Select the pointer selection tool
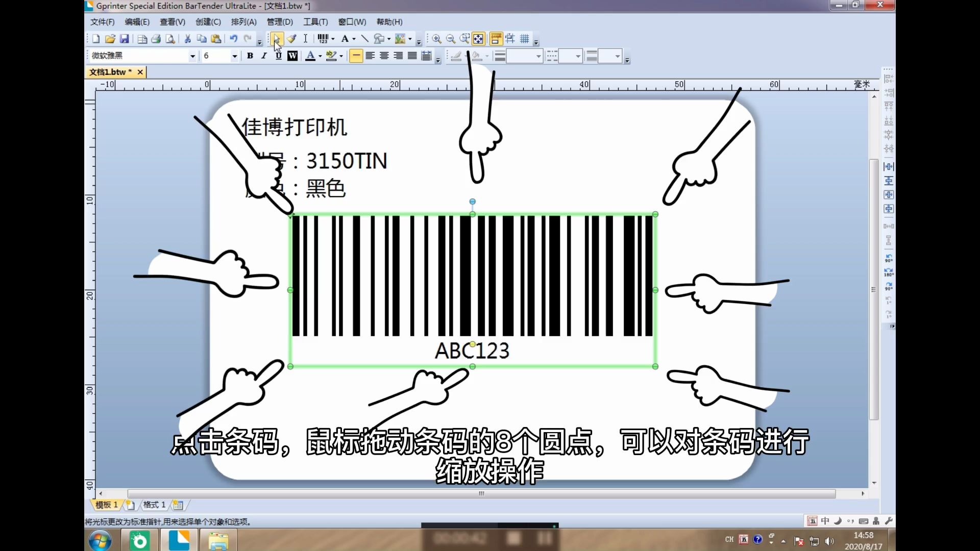The width and height of the screenshot is (980, 551). click(x=276, y=39)
